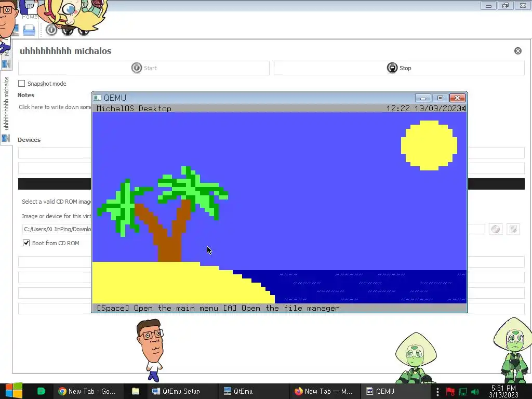Click the 'Select a valid CD ROM image' label
The height and width of the screenshot is (399, 532).
point(56,202)
